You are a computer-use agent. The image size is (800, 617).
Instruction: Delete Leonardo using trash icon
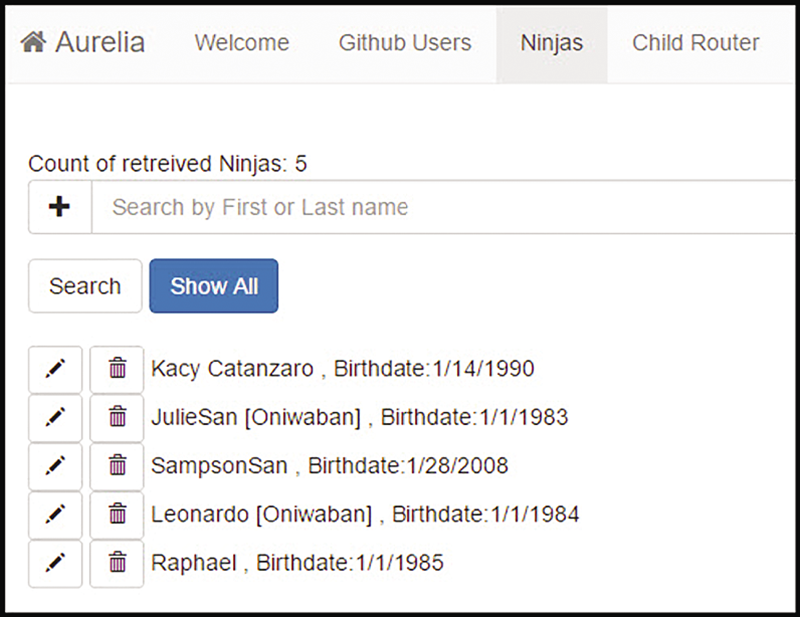point(117,515)
